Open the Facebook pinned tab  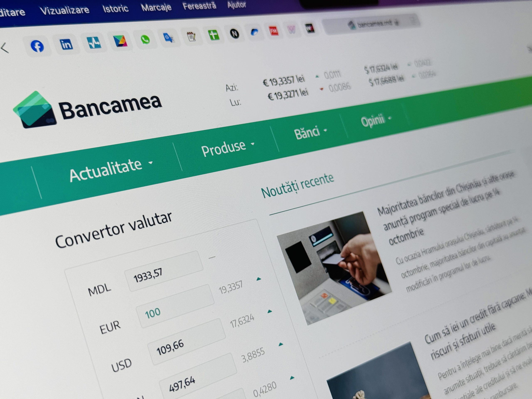pyautogui.click(x=37, y=46)
